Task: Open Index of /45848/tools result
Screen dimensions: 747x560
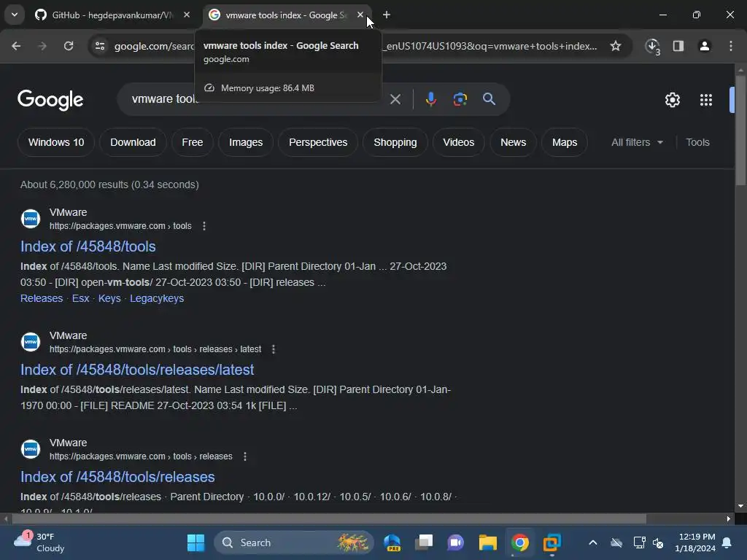Action: (88, 246)
